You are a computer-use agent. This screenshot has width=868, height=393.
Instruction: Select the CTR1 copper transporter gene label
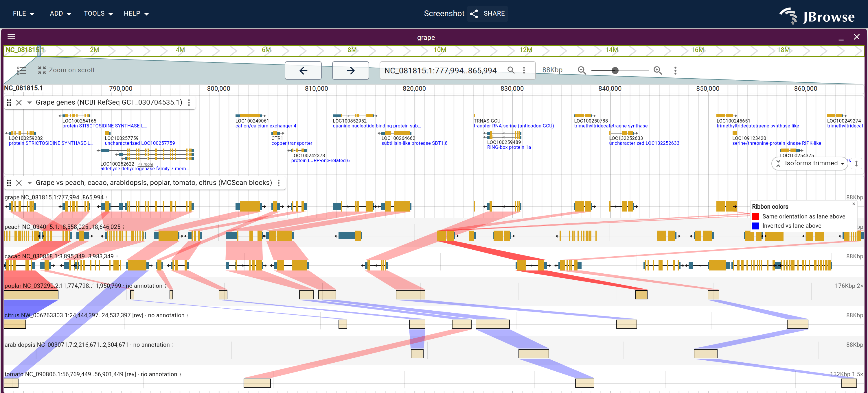point(277,138)
